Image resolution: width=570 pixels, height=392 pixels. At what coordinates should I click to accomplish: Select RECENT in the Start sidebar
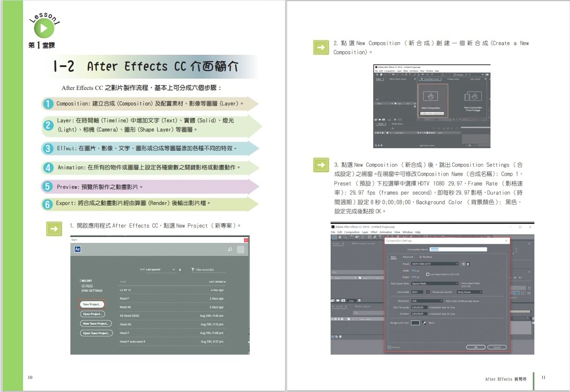coord(87,281)
